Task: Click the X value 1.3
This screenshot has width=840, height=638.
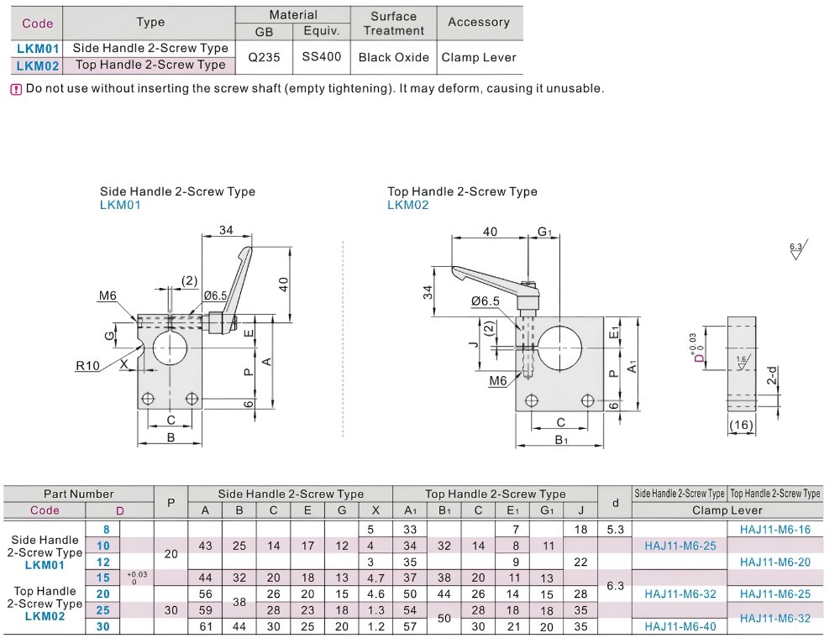Action: (x=375, y=610)
